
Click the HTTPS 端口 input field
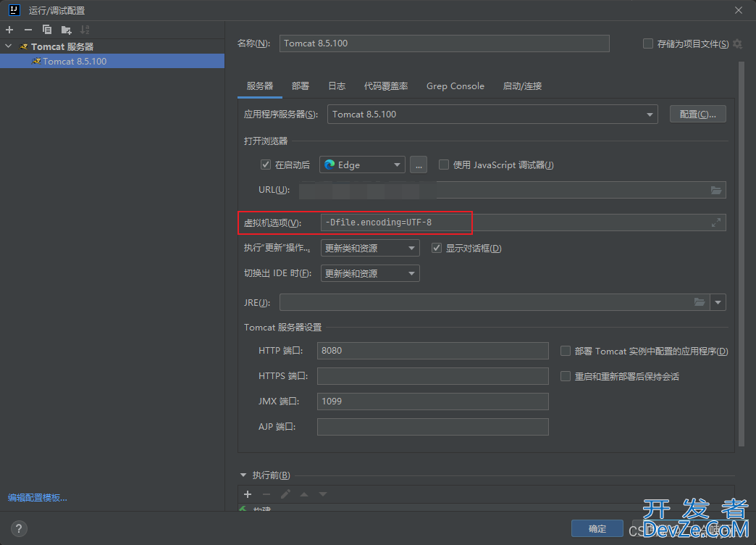[432, 376]
